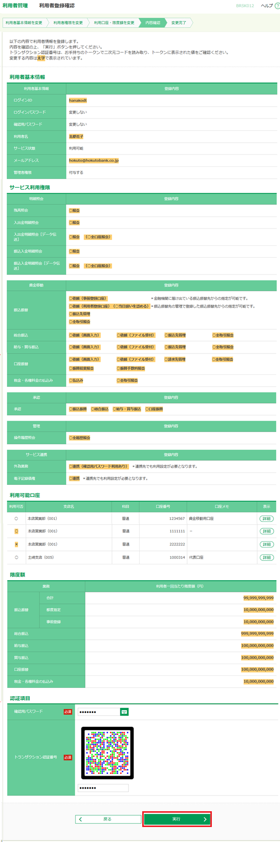Click the 確認用パスワード input field

tap(99, 711)
